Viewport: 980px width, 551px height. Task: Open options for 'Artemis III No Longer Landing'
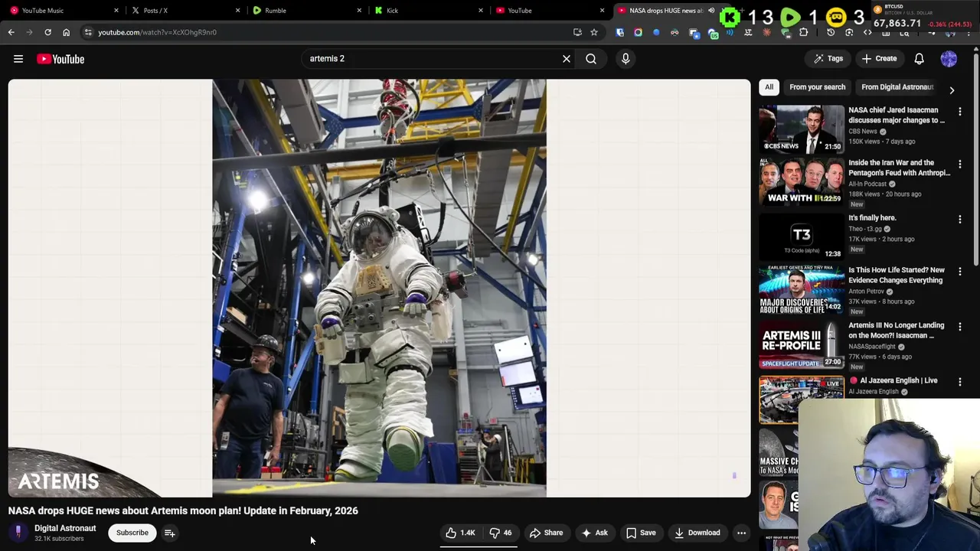pos(960,328)
